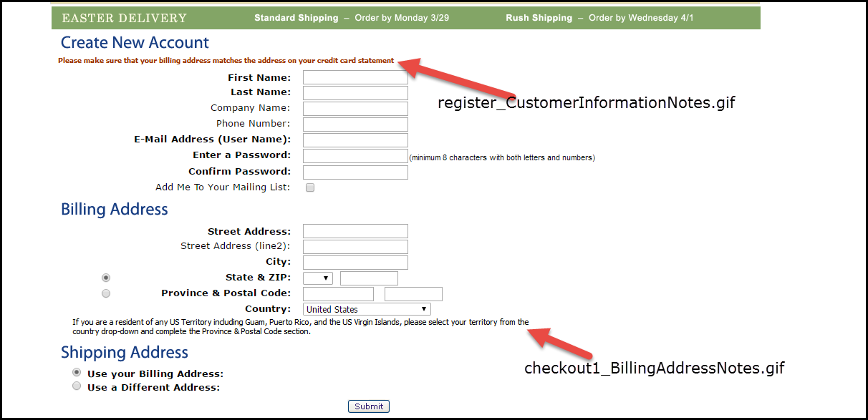The image size is (868, 420).
Task: Click the Add Me To Your Mailing List label
Action: (223, 187)
